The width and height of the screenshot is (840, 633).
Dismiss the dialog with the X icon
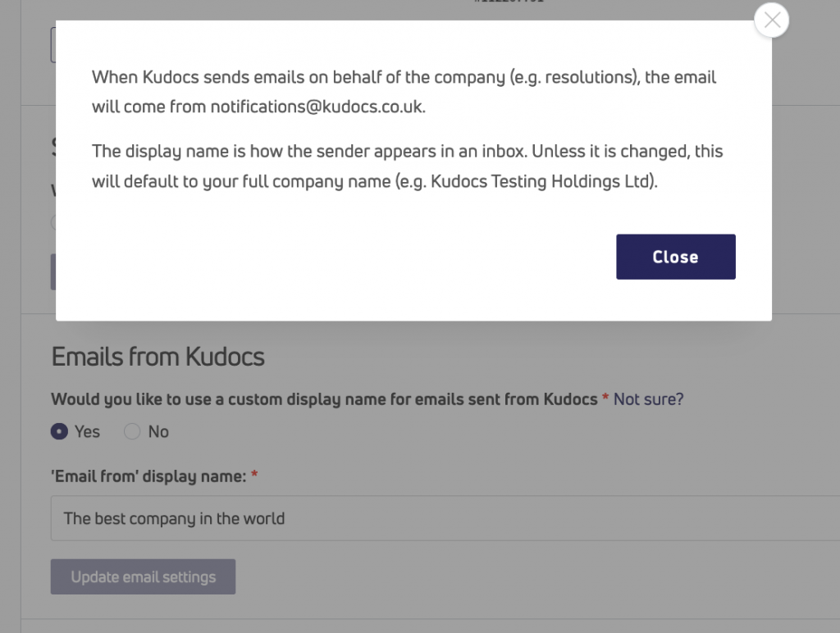pyautogui.click(x=771, y=20)
